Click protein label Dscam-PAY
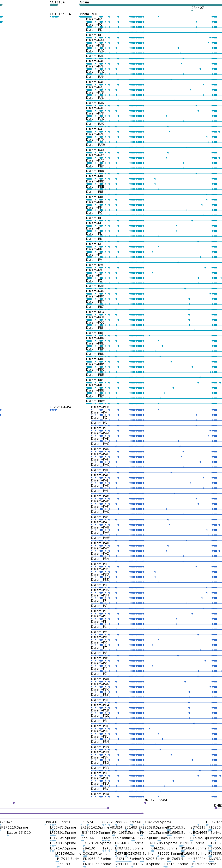 click(x=100, y=548)
